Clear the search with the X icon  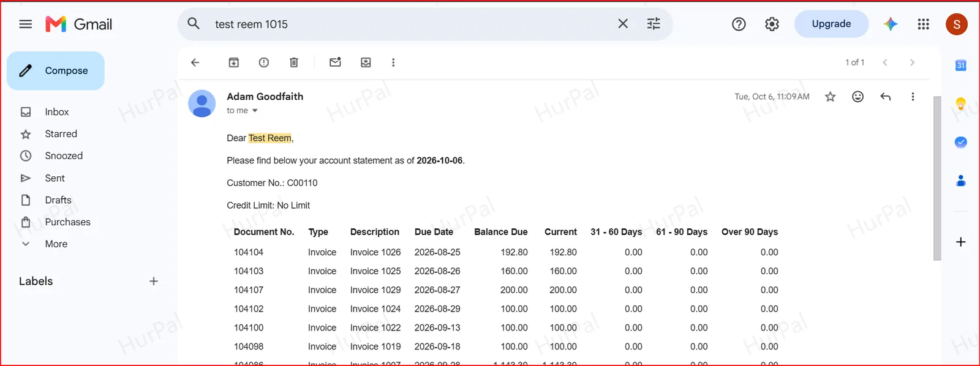click(x=623, y=24)
